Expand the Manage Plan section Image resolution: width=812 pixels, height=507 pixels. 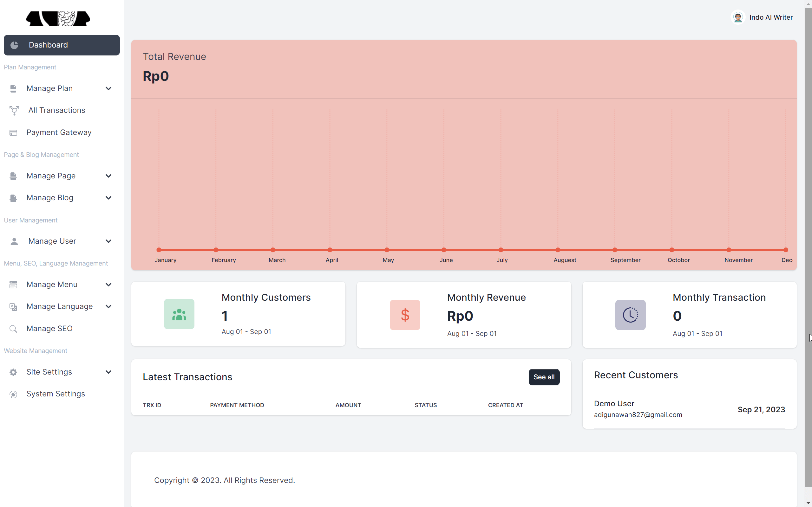pyautogui.click(x=108, y=88)
